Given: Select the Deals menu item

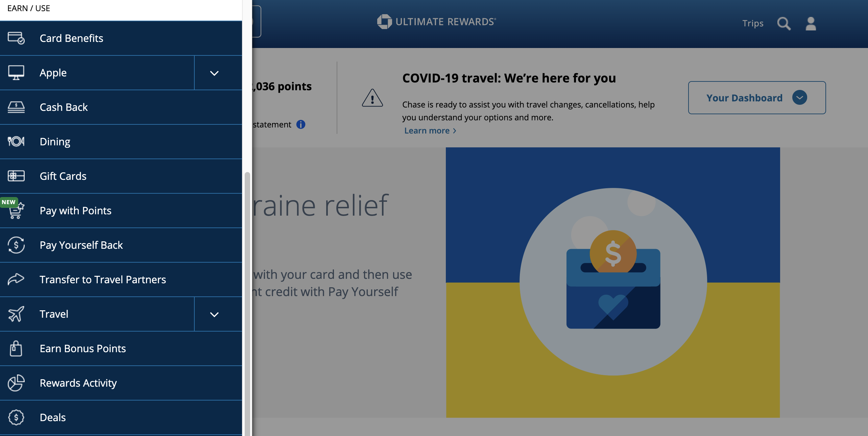Looking at the screenshot, I should (x=53, y=416).
